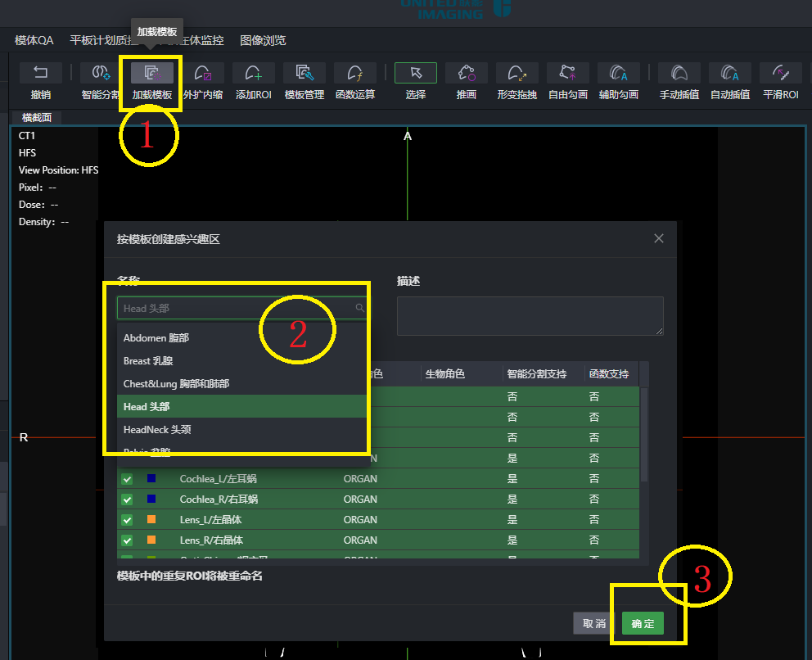Pick Chest&Lung 胸部和肺部 template option
The height and width of the screenshot is (660, 812).
241,383
